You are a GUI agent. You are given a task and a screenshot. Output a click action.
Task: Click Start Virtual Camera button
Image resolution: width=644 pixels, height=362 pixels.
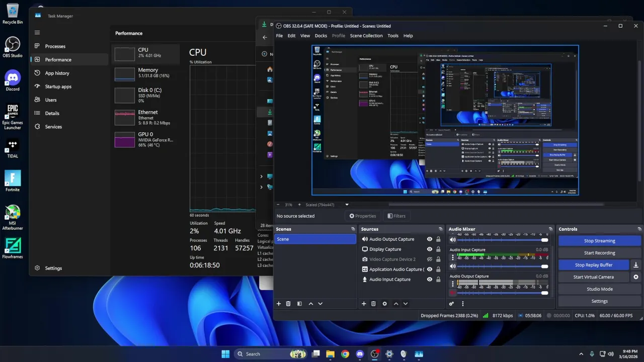pyautogui.click(x=594, y=277)
